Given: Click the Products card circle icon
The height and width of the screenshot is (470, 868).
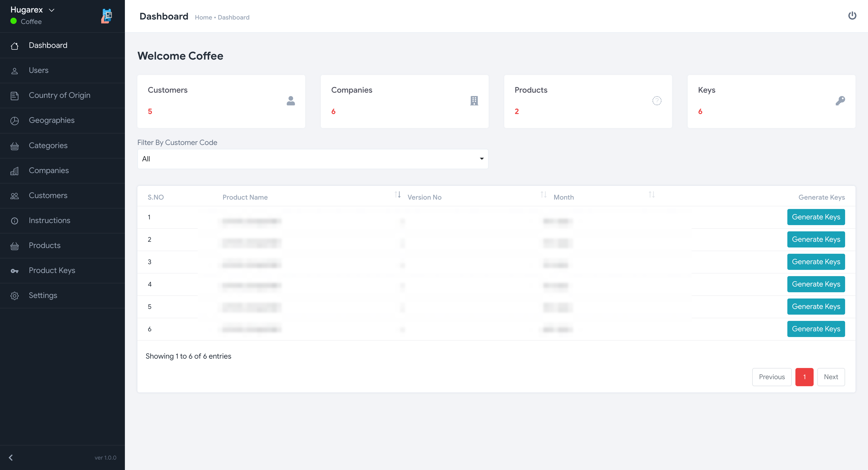Looking at the screenshot, I should tap(657, 101).
